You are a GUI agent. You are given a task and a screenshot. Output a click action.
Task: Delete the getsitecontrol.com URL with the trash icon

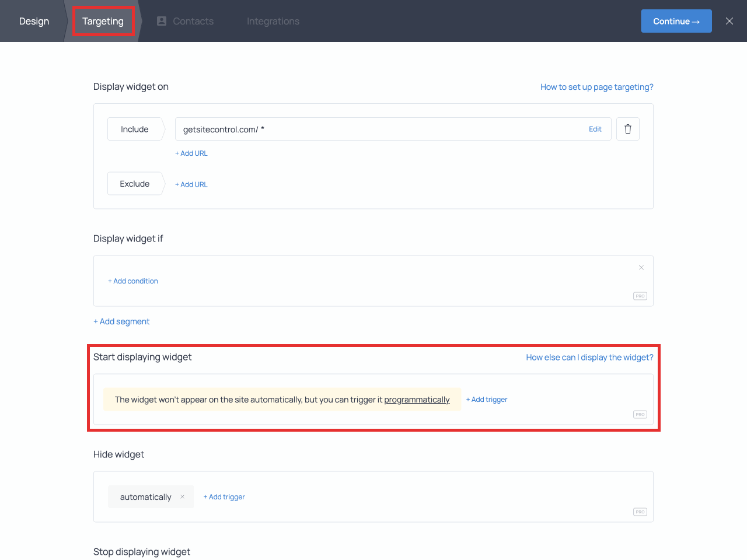coord(627,129)
